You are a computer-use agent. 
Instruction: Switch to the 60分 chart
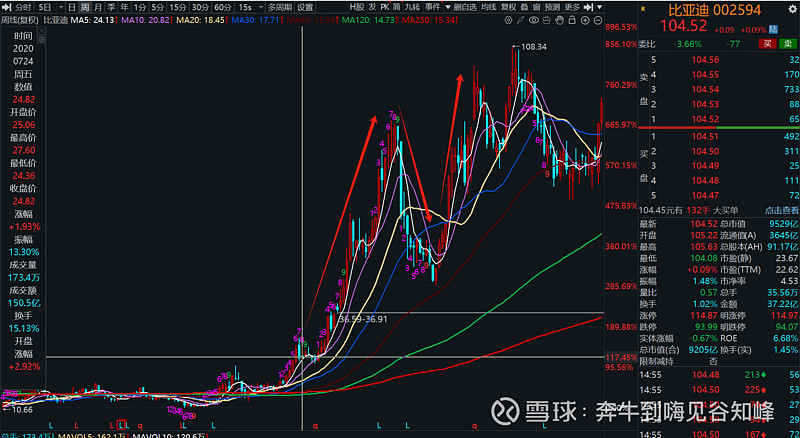coord(222,7)
